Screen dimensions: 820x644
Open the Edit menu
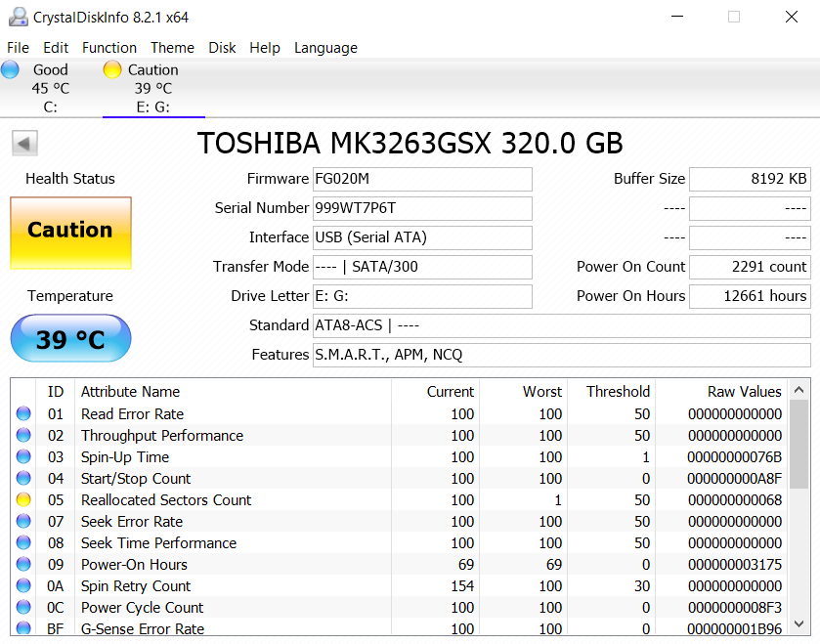pyautogui.click(x=56, y=48)
